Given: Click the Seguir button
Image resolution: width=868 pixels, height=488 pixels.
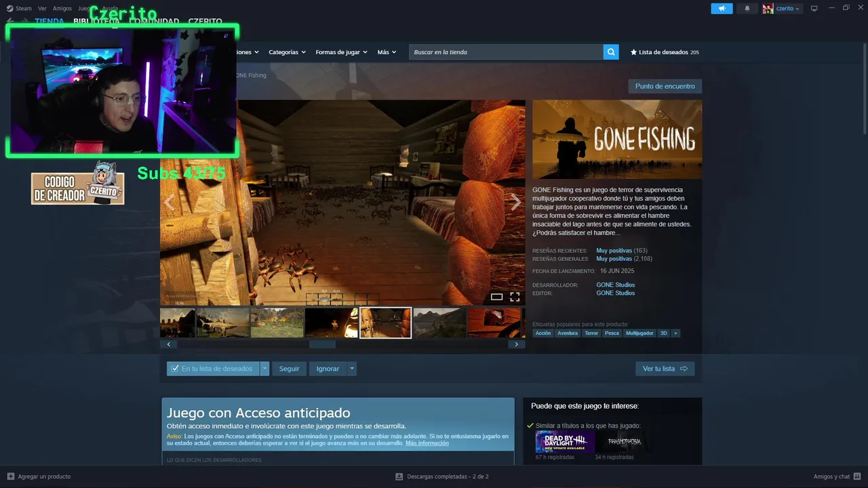Looking at the screenshot, I should point(289,369).
